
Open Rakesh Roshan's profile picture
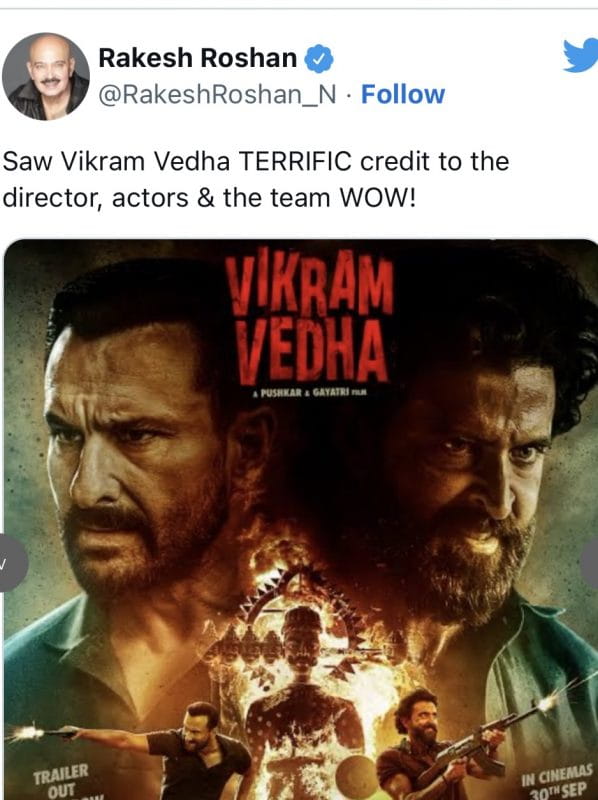coord(46,77)
